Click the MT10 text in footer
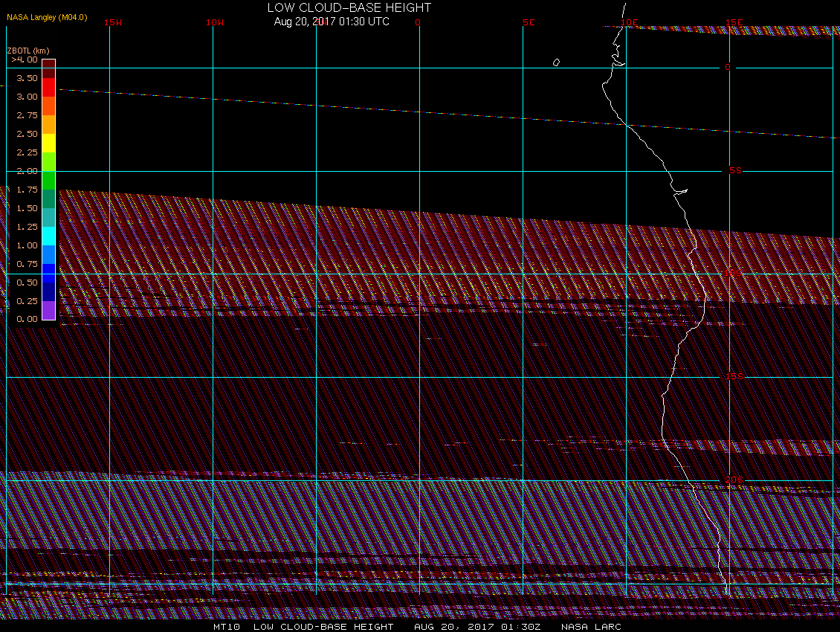 pos(225,626)
